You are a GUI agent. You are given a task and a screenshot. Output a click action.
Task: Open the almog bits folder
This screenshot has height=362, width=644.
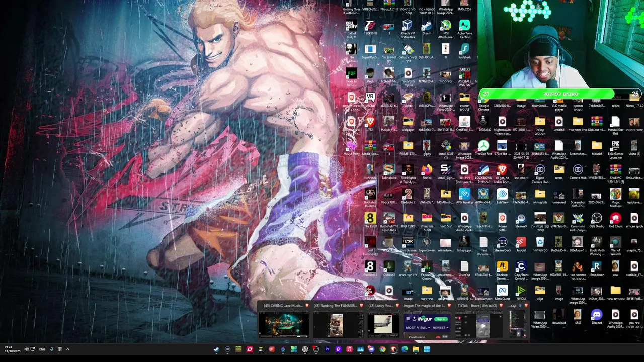click(x=540, y=197)
